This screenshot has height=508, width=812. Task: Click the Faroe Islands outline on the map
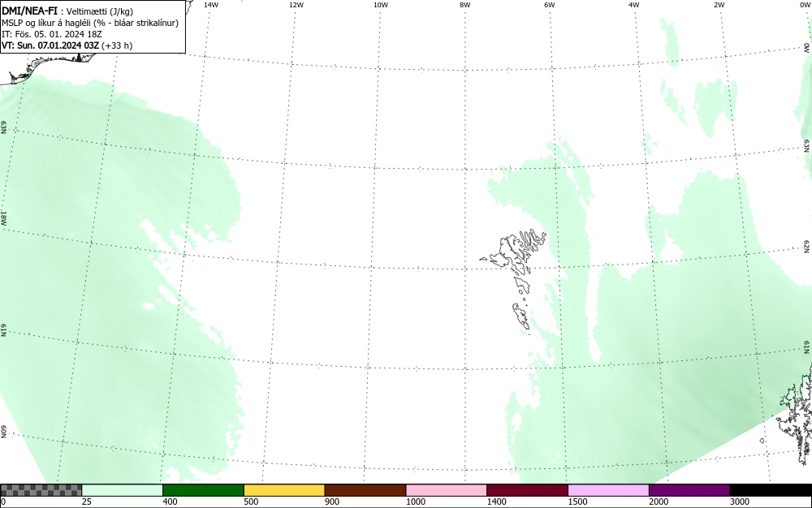click(515, 279)
